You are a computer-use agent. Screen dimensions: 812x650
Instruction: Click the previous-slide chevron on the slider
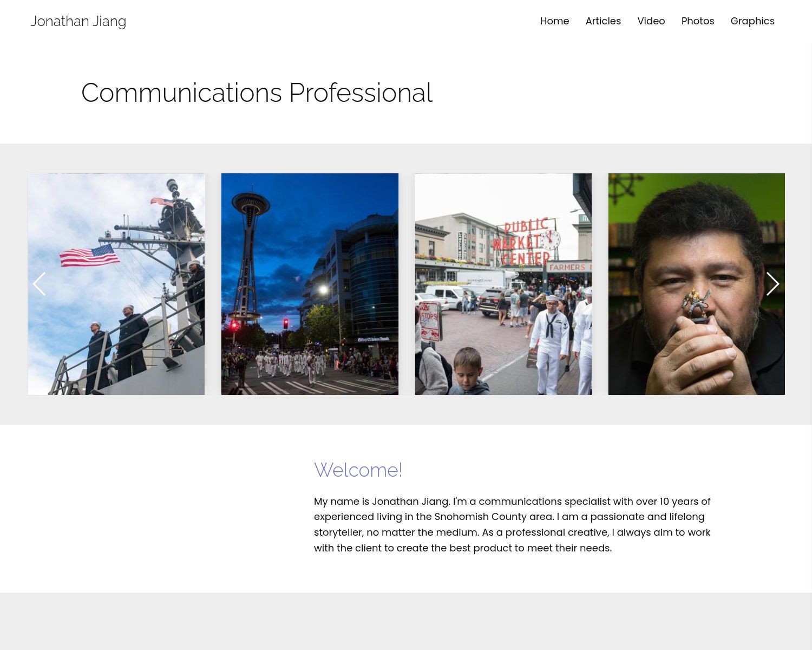(x=39, y=284)
